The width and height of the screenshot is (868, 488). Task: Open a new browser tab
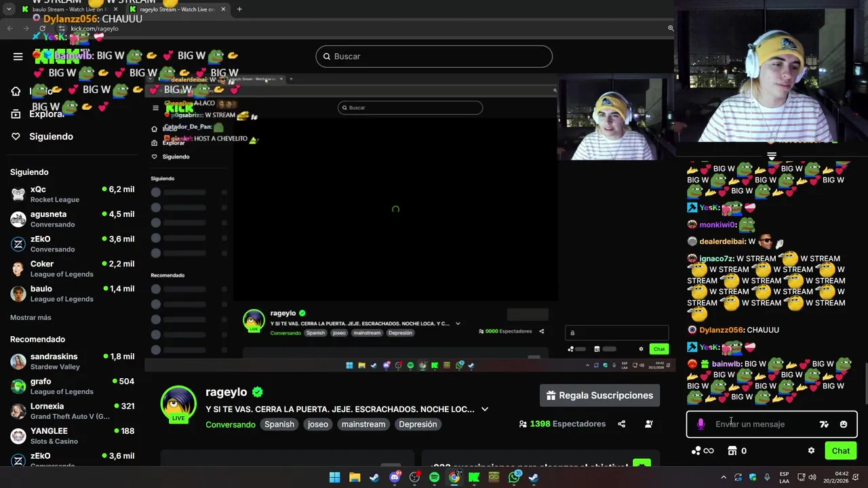(x=239, y=9)
